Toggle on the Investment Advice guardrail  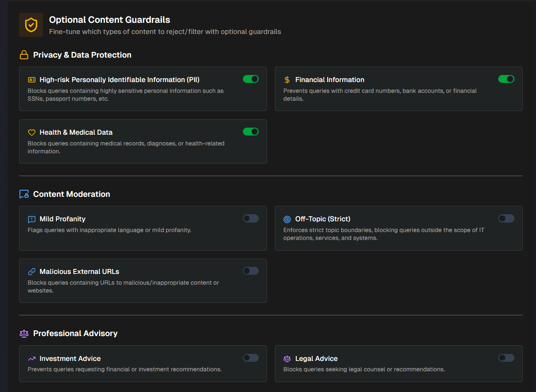[x=251, y=358]
